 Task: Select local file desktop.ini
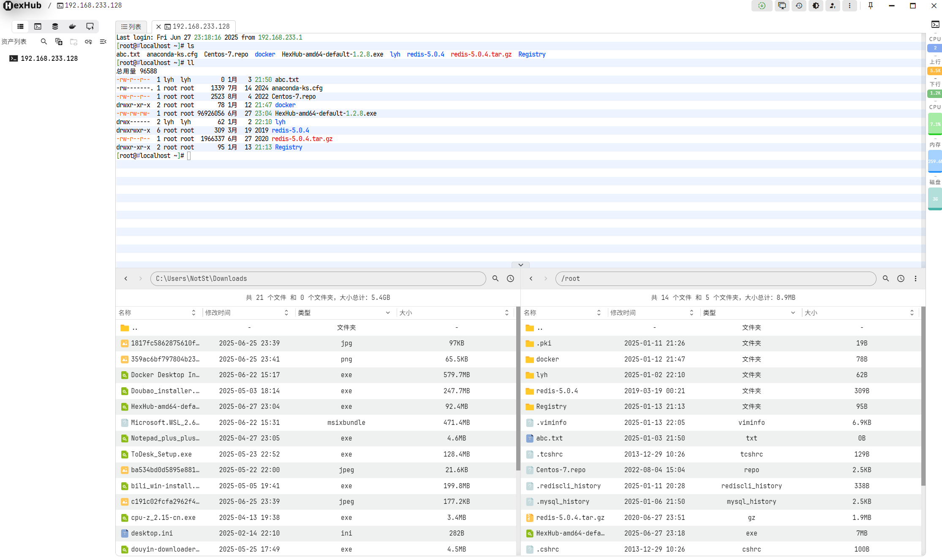click(x=316, y=533)
